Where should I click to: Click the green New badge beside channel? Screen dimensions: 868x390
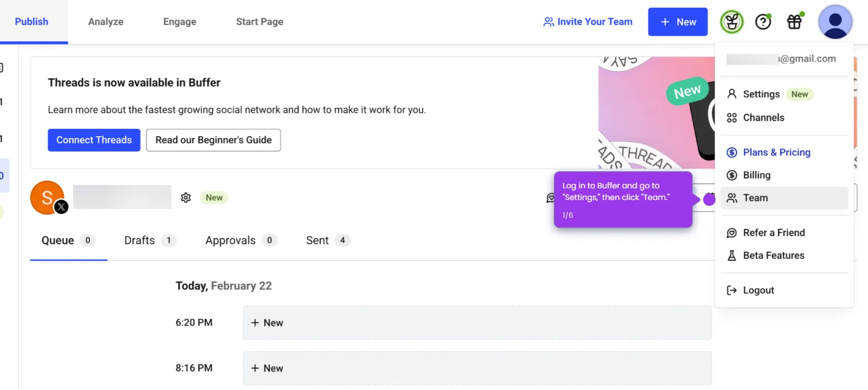coord(214,198)
